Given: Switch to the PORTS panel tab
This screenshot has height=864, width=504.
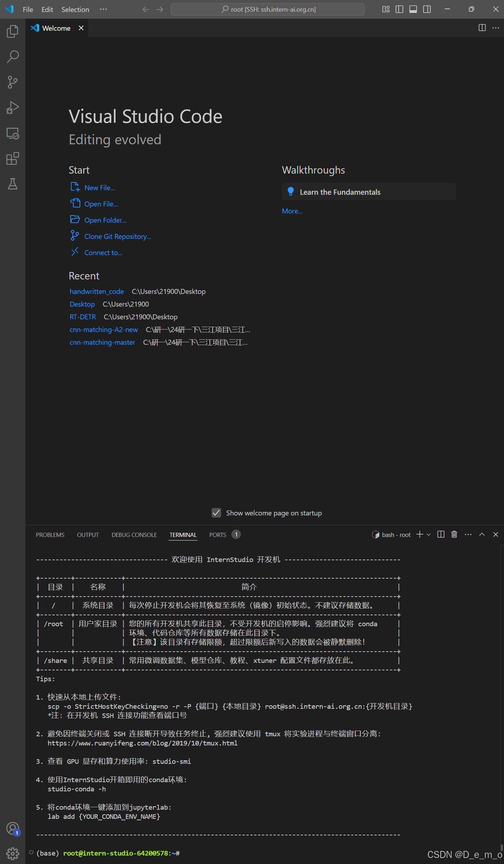Looking at the screenshot, I should [x=218, y=535].
